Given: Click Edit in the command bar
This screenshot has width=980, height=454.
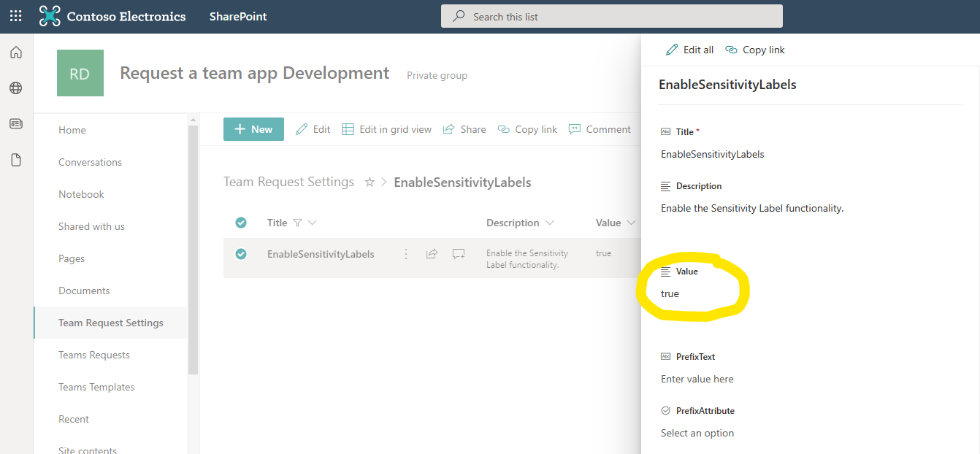Looking at the screenshot, I should pyautogui.click(x=313, y=129).
